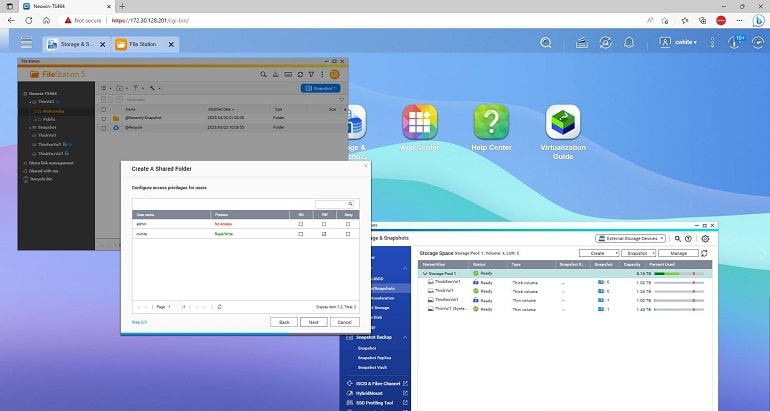Click Next button in Create A Shared Folder
The height and width of the screenshot is (411, 770).
313,322
